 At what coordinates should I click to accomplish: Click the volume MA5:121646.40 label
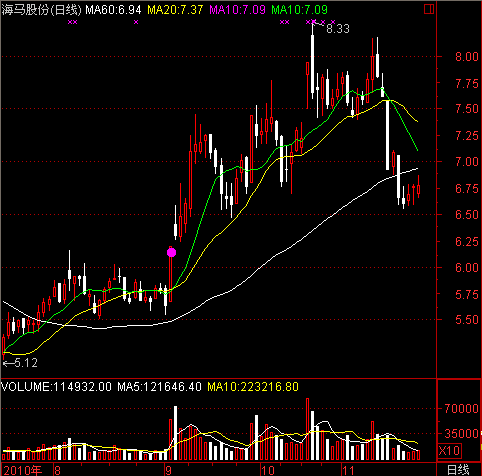coord(159,387)
